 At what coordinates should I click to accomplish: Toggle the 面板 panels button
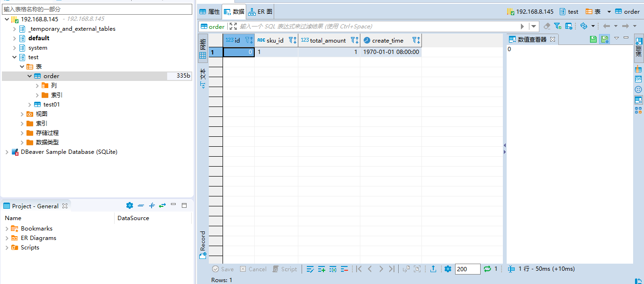click(638, 49)
